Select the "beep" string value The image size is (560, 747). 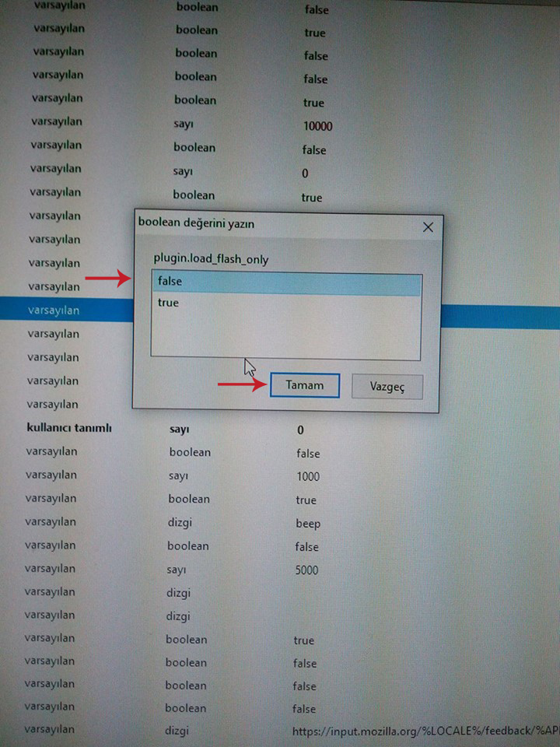308,524
